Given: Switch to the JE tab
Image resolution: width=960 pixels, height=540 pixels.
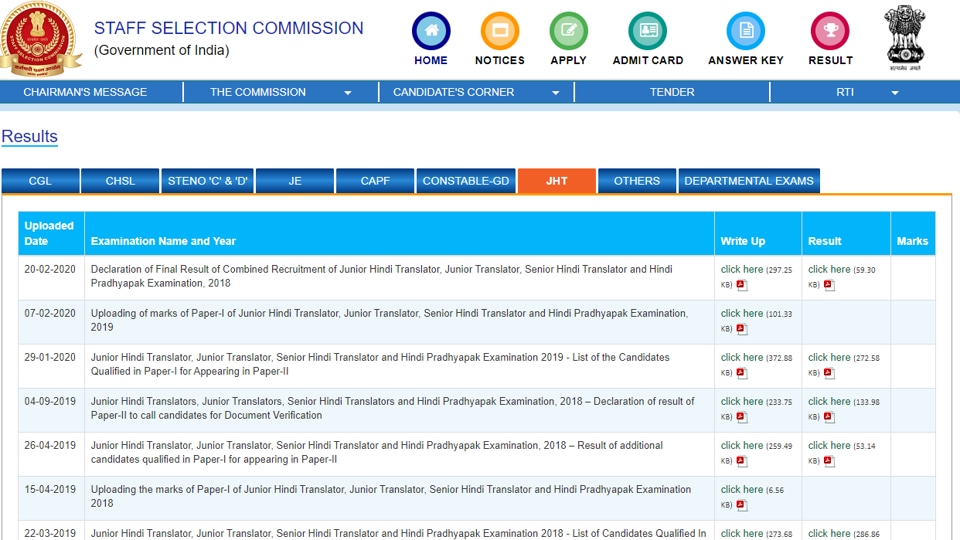Looking at the screenshot, I should pos(295,181).
